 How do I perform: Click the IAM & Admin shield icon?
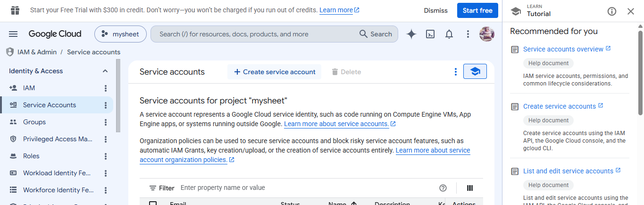(x=9, y=52)
